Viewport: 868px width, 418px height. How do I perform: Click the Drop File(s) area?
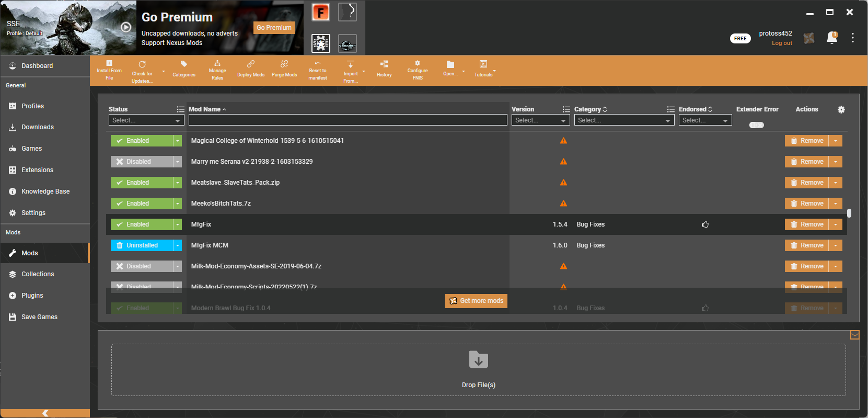[479, 370]
